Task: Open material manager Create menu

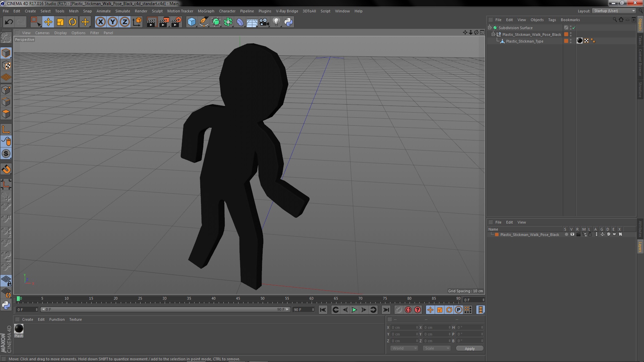Action: coord(28,319)
